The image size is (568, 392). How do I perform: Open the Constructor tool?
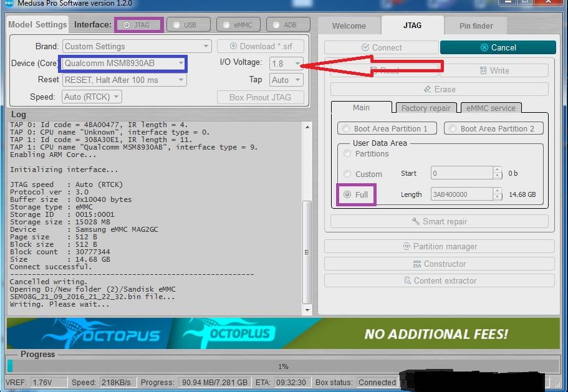pyautogui.click(x=440, y=264)
